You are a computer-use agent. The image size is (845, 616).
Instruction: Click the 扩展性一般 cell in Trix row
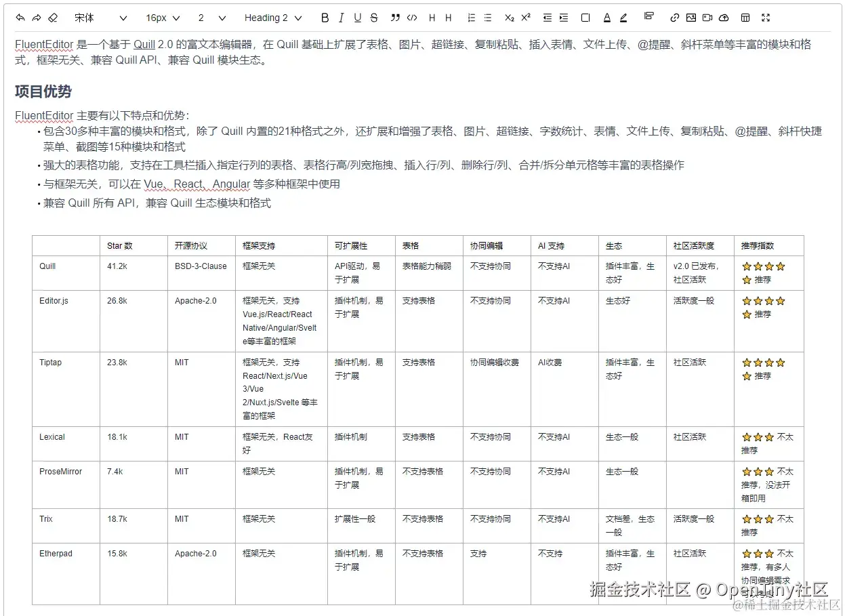361,526
